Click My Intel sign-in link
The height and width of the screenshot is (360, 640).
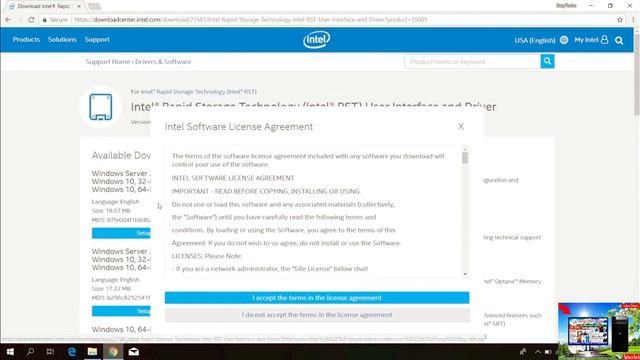[x=586, y=40]
